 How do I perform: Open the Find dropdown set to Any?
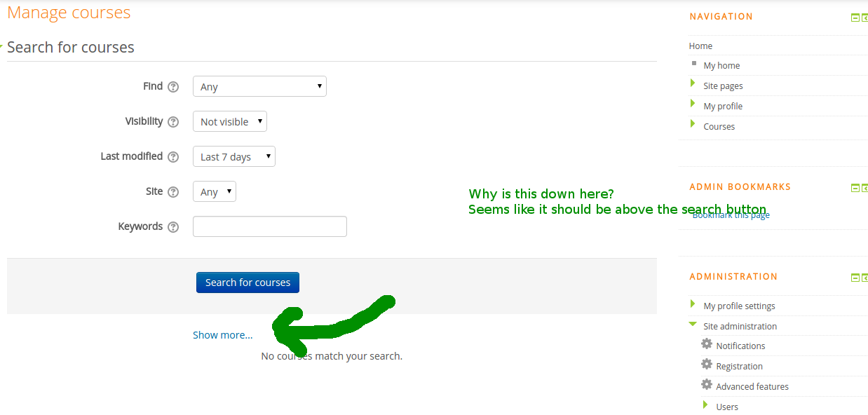(259, 86)
